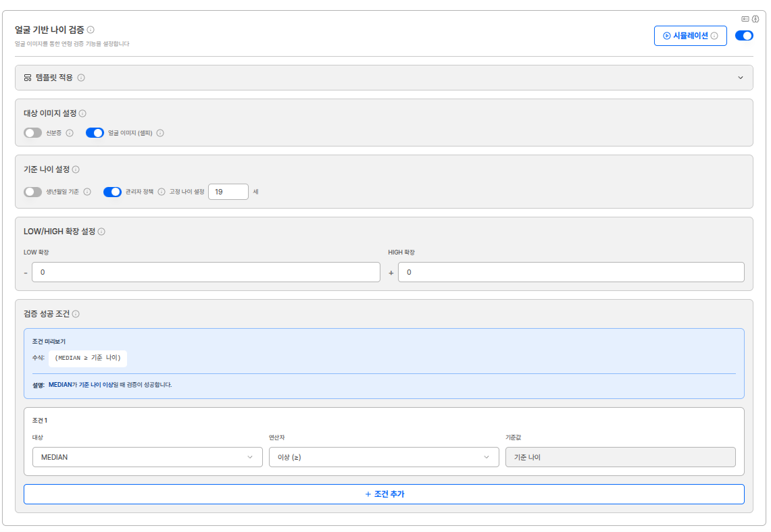Enable the 신분증 toggle
The image size is (771, 532).
[33, 133]
